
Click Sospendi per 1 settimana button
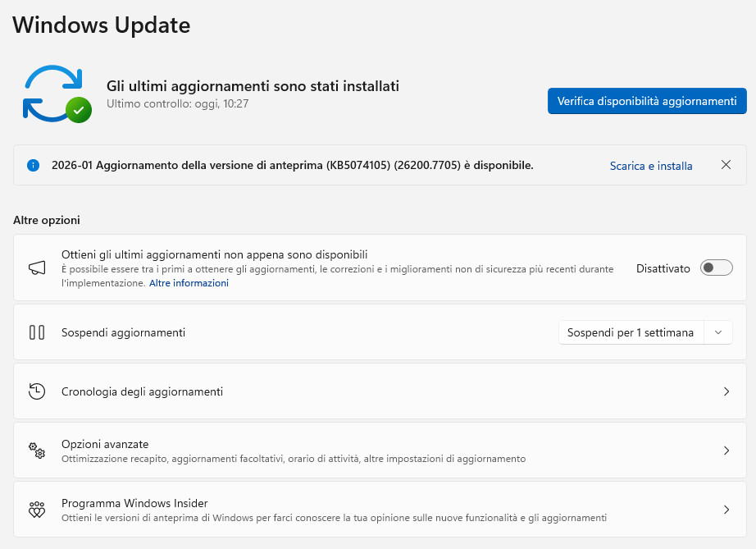point(631,332)
